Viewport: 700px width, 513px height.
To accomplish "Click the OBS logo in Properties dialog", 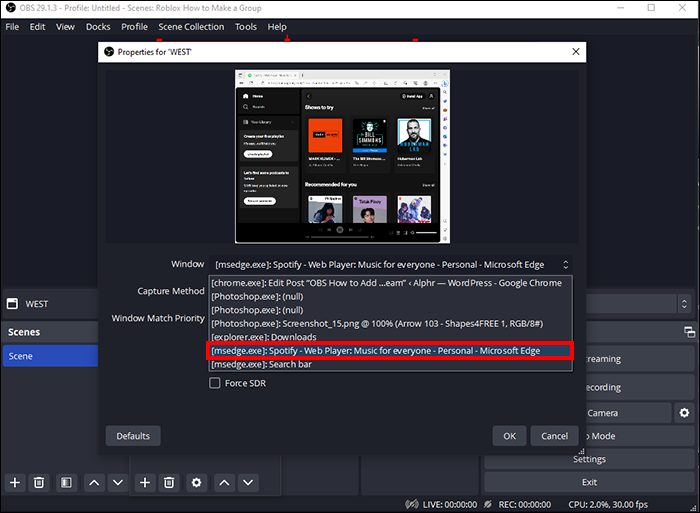I will point(109,52).
